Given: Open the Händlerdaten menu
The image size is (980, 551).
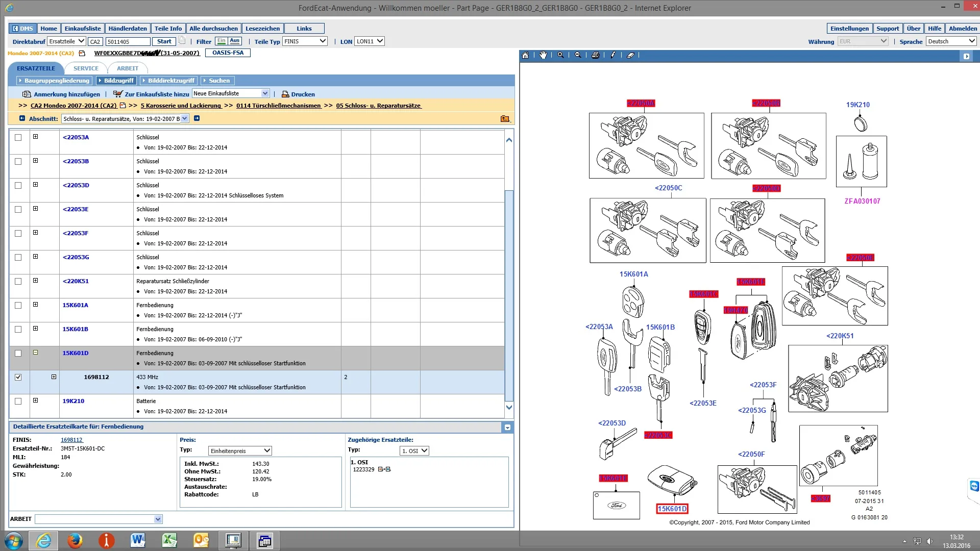Looking at the screenshot, I should click(x=128, y=29).
